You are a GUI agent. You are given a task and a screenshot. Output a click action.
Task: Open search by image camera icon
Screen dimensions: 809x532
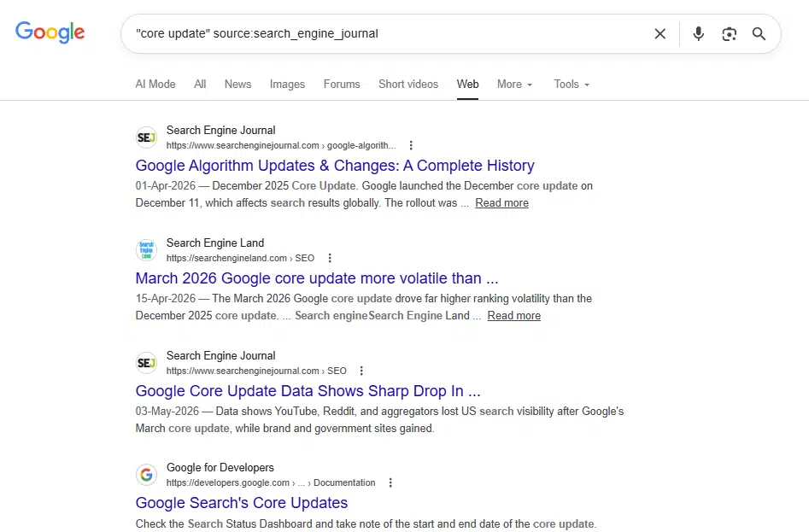click(729, 34)
